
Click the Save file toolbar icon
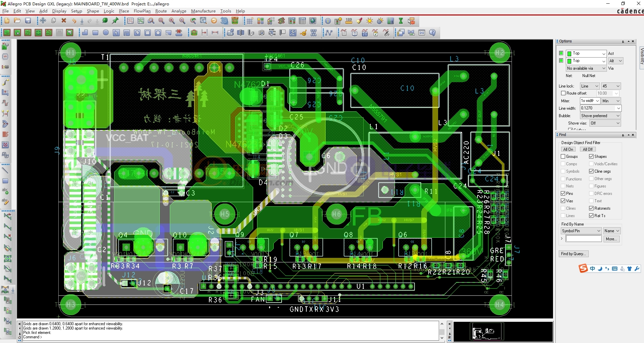tap(28, 21)
